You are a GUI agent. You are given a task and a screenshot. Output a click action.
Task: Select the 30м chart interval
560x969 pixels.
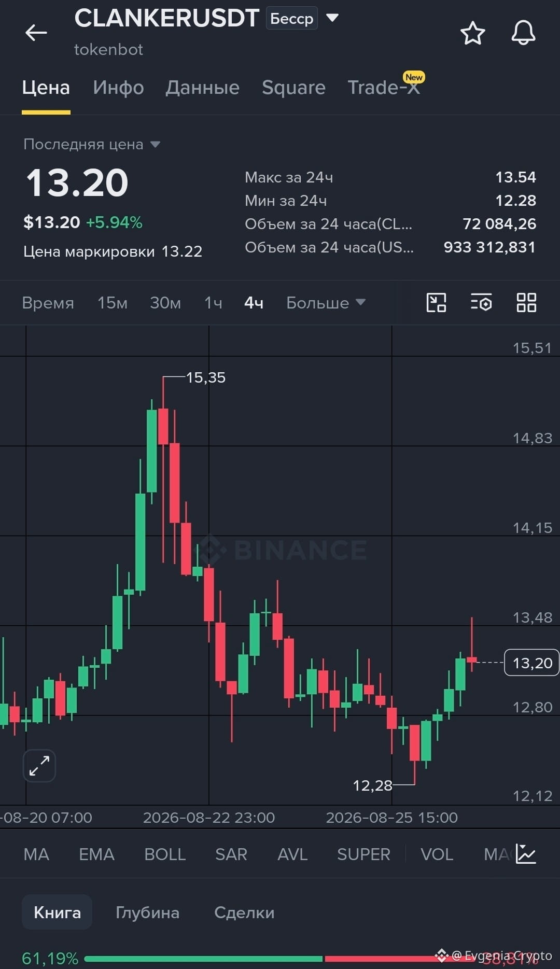[x=165, y=303]
